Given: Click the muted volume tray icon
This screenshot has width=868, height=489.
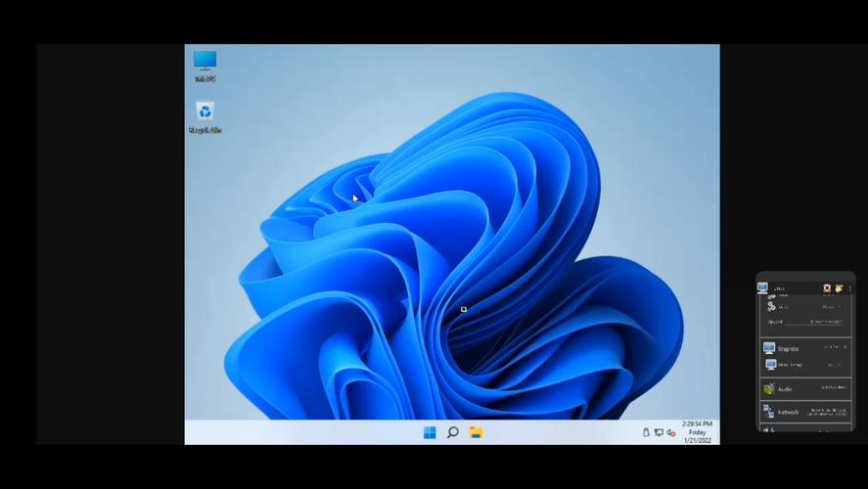Looking at the screenshot, I should 671,432.
